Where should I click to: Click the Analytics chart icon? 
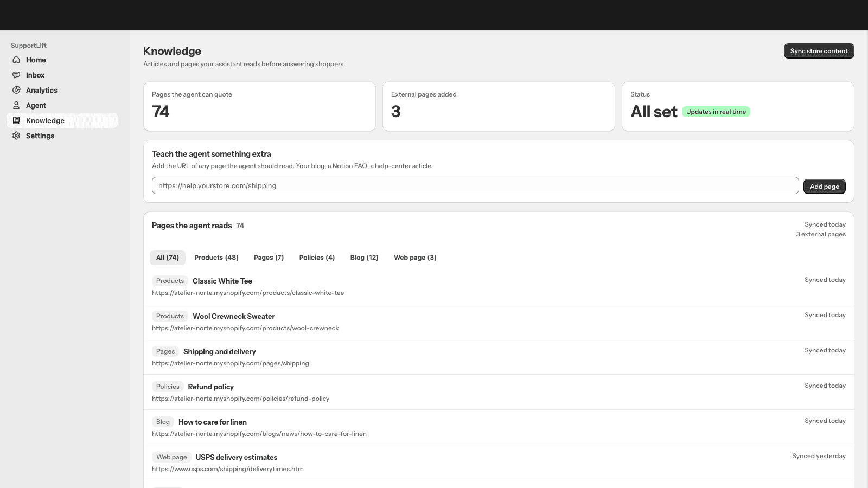(x=16, y=90)
